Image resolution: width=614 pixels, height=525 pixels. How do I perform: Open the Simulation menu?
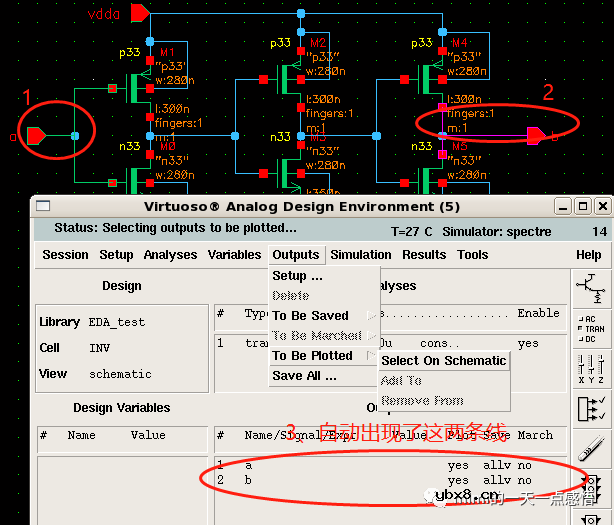(x=361, y=255)
